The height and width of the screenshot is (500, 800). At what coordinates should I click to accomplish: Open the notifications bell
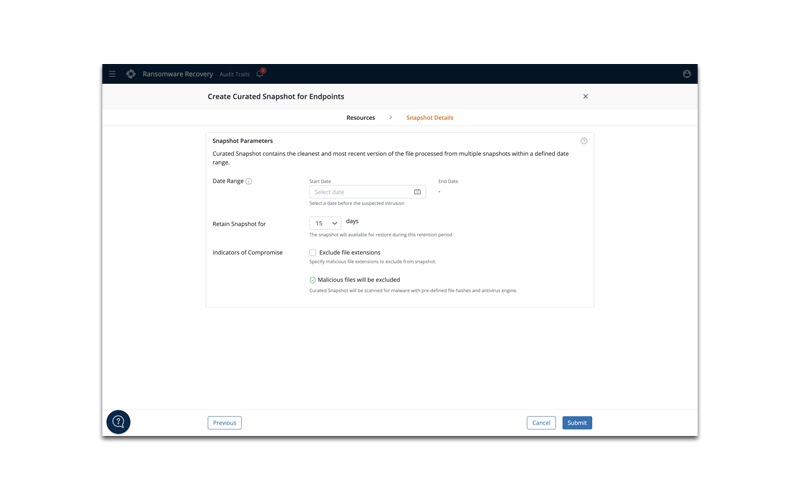(x=260, y=74)
